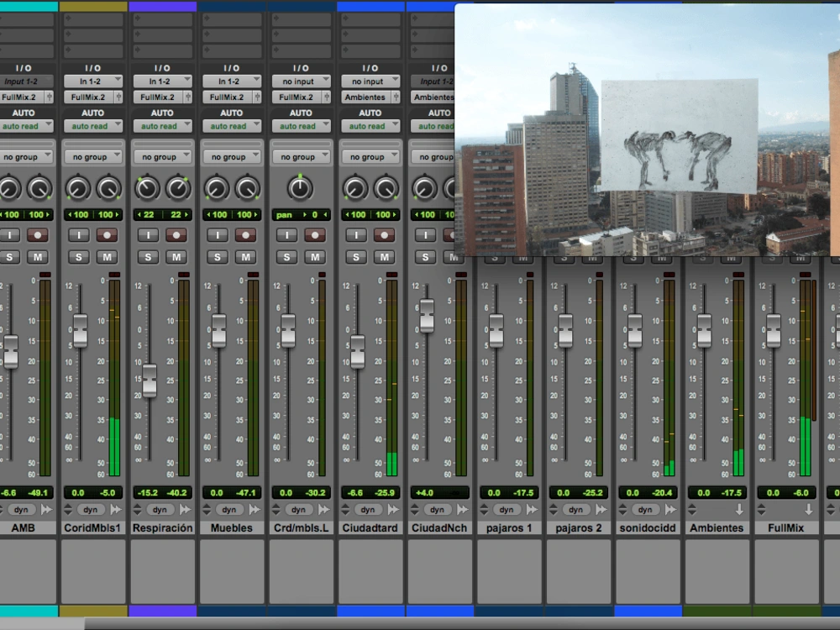Click the Crd/mbls.L pan knob
840x630 pixels.
(300, 188)
